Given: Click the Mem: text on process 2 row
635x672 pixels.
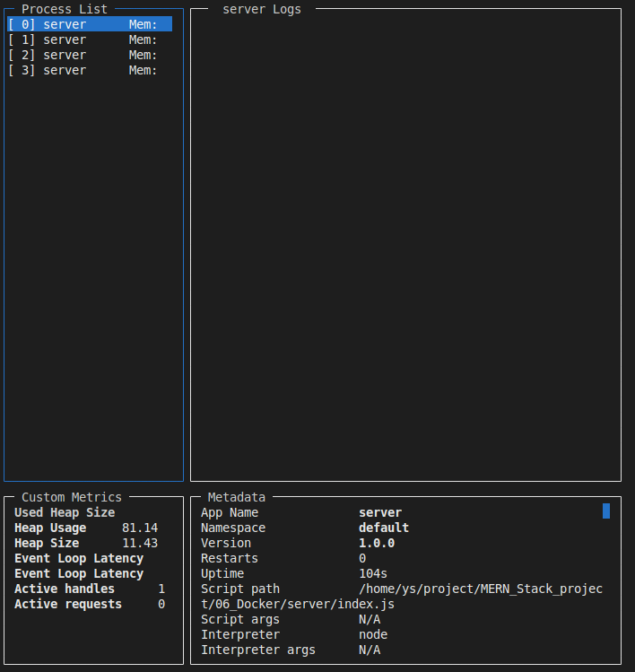Looking at the screenshot, I should (144, 56).
